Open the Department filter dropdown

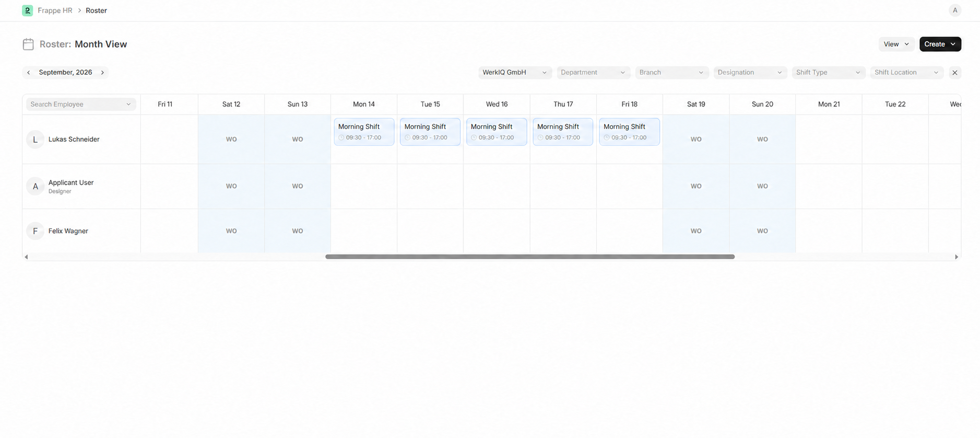[x=593, y=73]
